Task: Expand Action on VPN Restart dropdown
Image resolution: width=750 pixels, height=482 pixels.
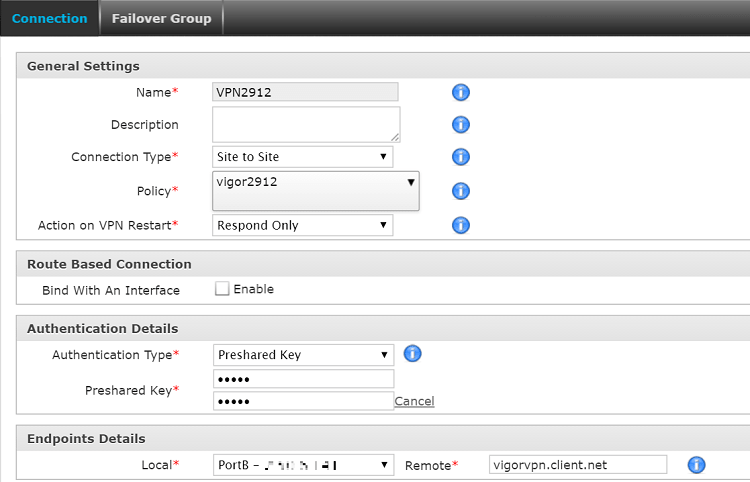Action: 302,225
